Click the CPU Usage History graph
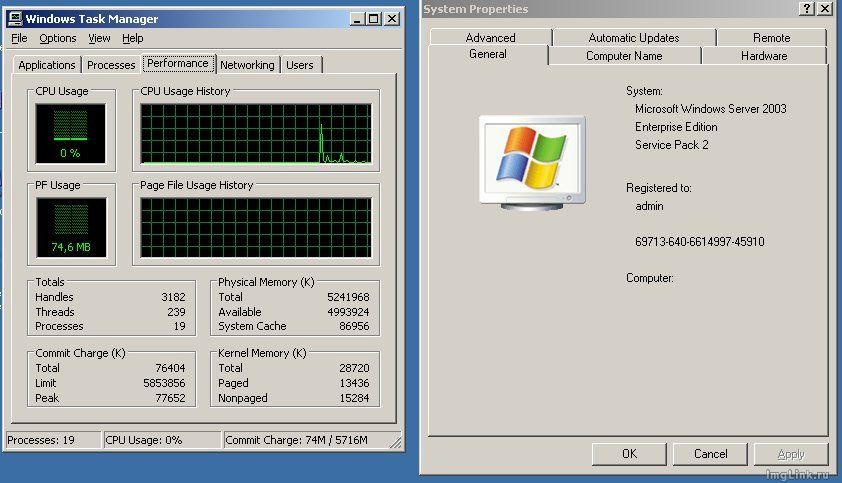The image size is (842, 483). (x=256, y=133)
